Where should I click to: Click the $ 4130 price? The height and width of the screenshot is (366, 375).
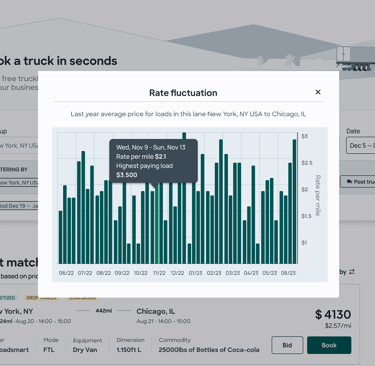point(333,314)
